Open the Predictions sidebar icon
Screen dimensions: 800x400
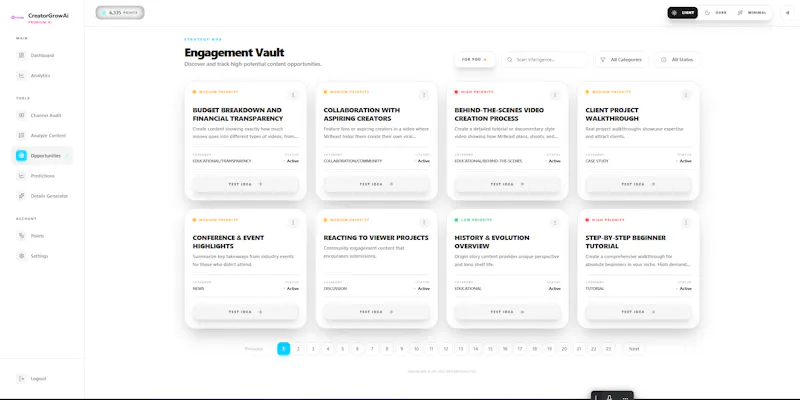tap(21, 176)
